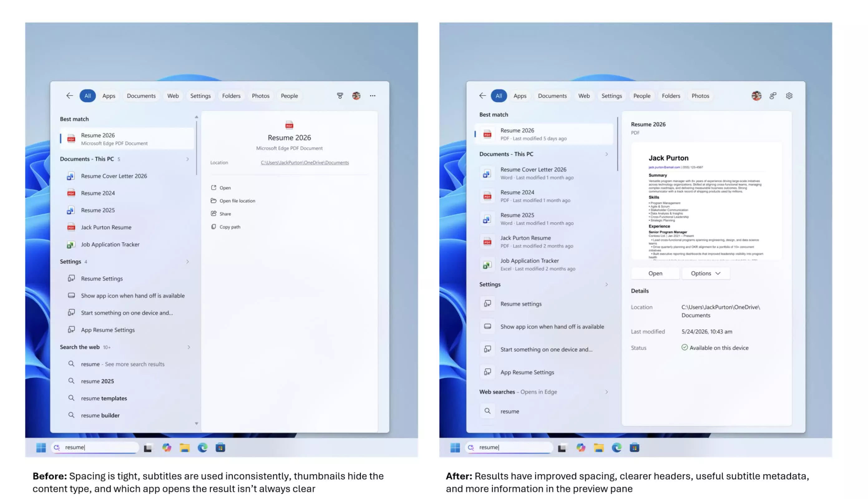
Task: Select the All filter in the Before panel
Action: point(87,96)
